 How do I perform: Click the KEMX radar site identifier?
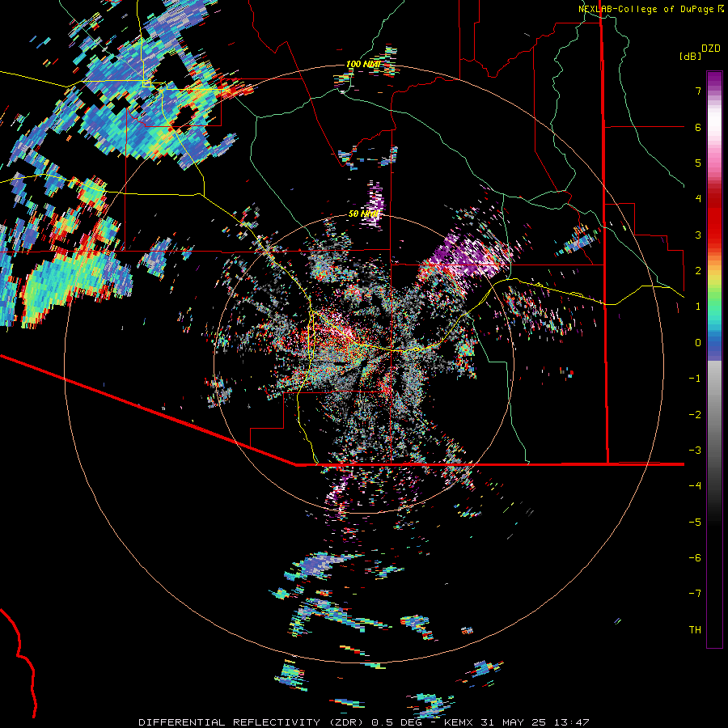[459, 722]
